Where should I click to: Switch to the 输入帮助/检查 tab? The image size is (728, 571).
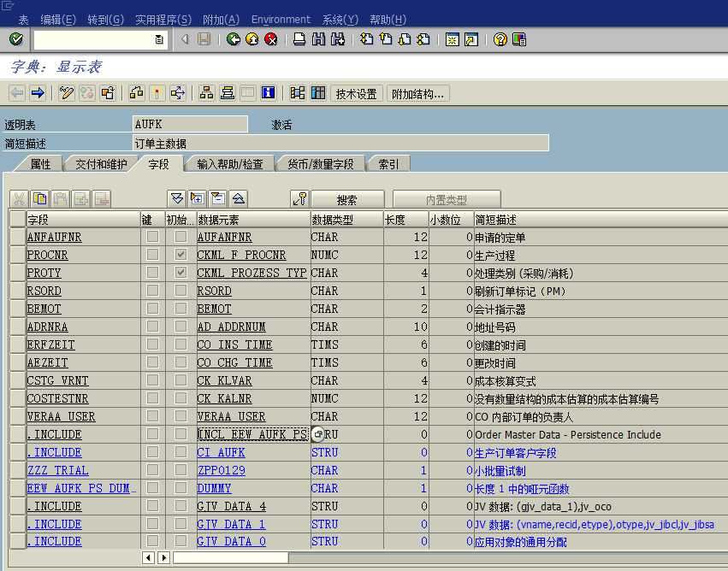pos(230,164)
